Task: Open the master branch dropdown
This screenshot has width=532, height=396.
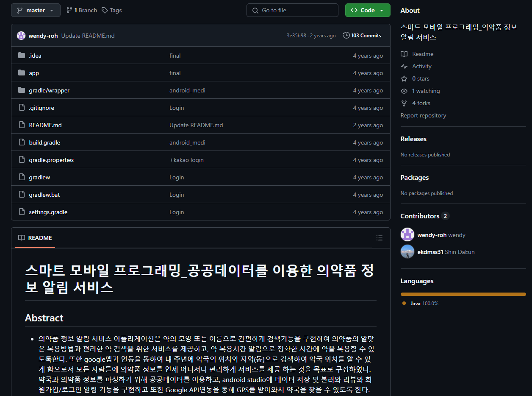Action: point(36,10)
